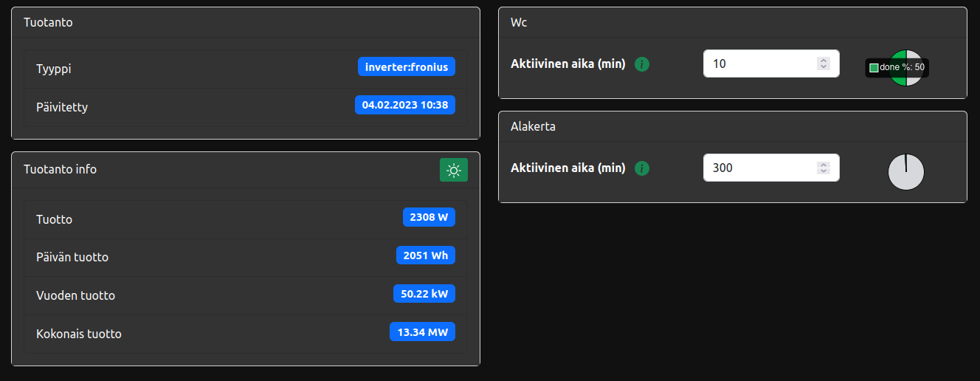
Task: Click the stepper arrows in Wc time field
Action: (x=824, y=63)
